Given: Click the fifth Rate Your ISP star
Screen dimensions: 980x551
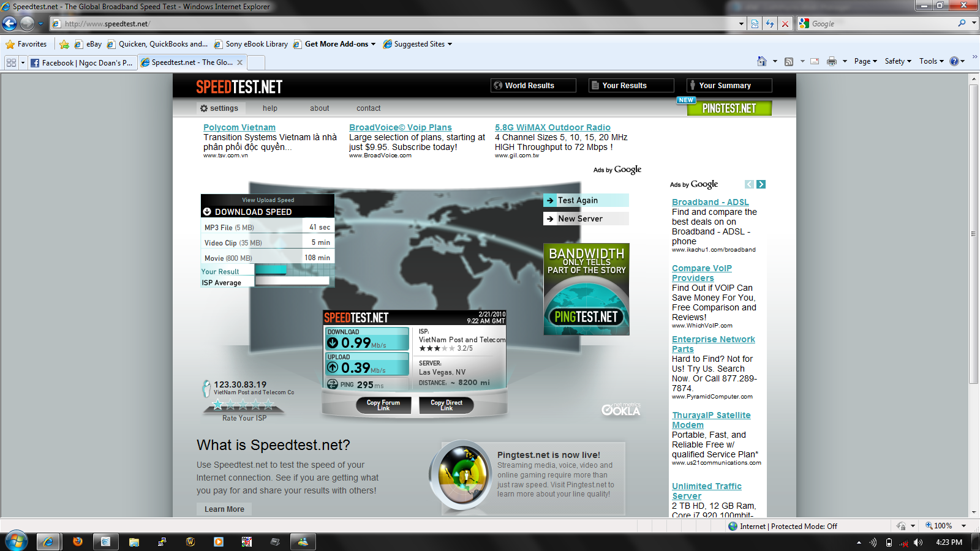Looking at the screenshot, I should tap(268, 403).
